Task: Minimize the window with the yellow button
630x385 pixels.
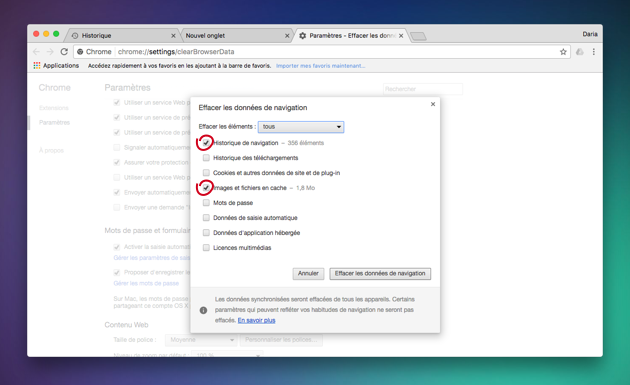Action: click(46, 34)
